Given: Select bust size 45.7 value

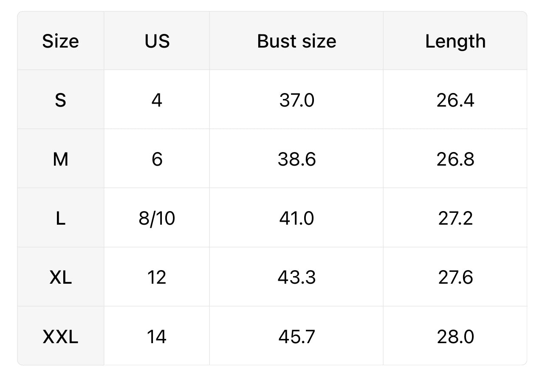Looking at the screenshot, I should tap(297, 337).
